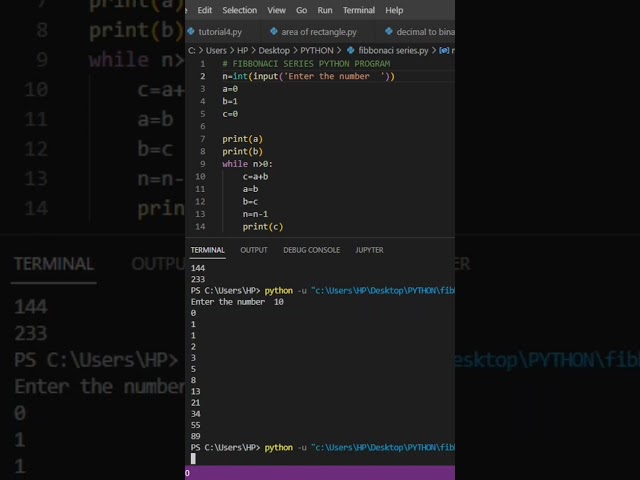640x480 pixels.
Task: Click the FIBBONACI SERIES comment line
Action: tap(306, 64)
